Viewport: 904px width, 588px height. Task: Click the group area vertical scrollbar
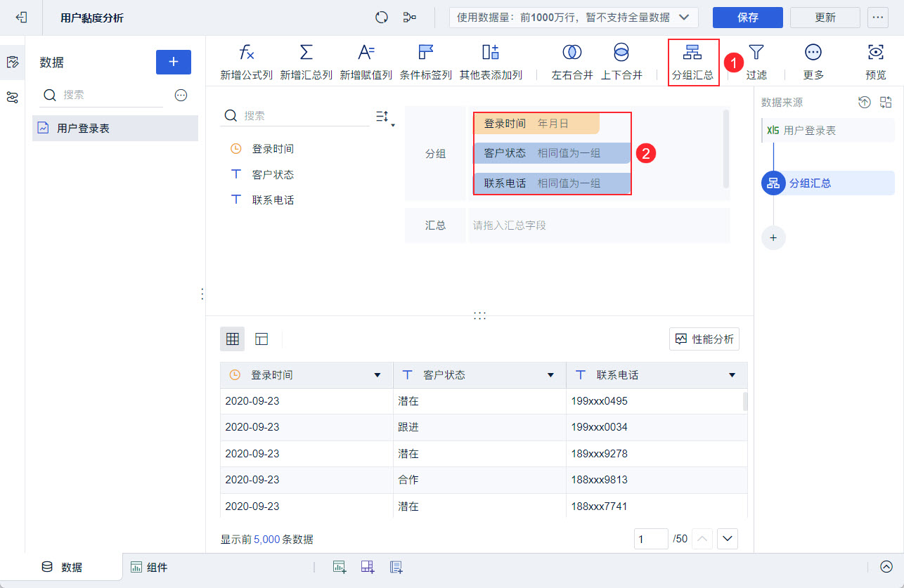point(726,148)
